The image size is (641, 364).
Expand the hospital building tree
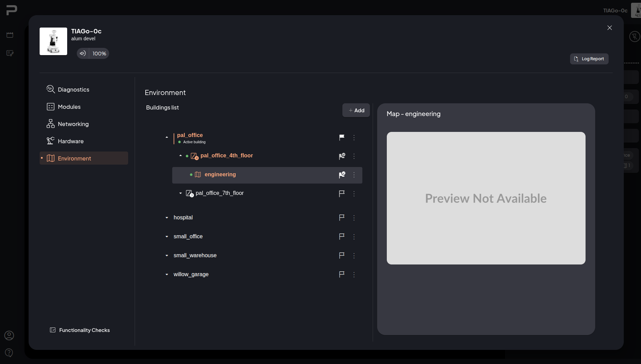167,218
